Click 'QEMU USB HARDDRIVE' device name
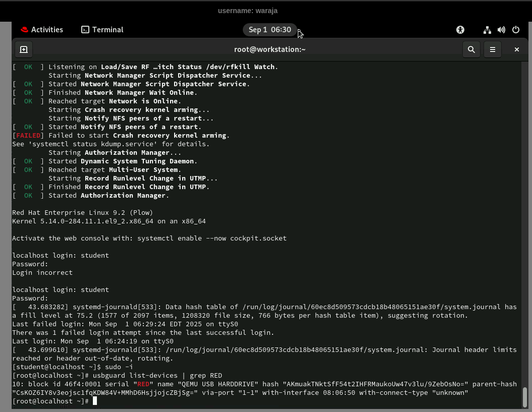 pos(218,384)
